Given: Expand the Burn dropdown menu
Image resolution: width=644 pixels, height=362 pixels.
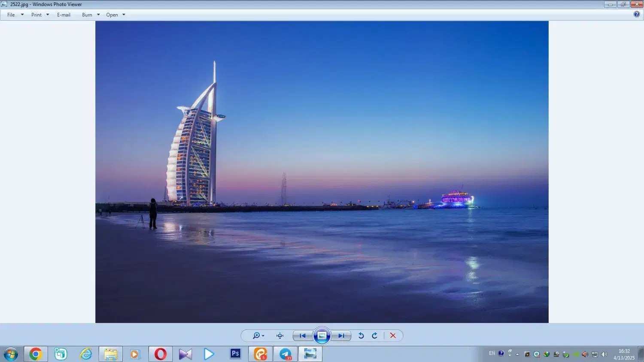Looking at the screenshot, I should pyautogui.click(x=91, y=15).
